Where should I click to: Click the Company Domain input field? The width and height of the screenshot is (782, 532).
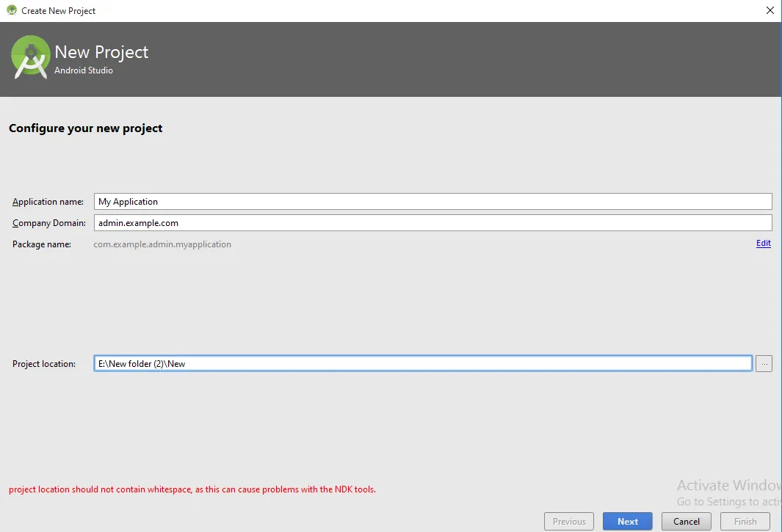click(433, 223)
